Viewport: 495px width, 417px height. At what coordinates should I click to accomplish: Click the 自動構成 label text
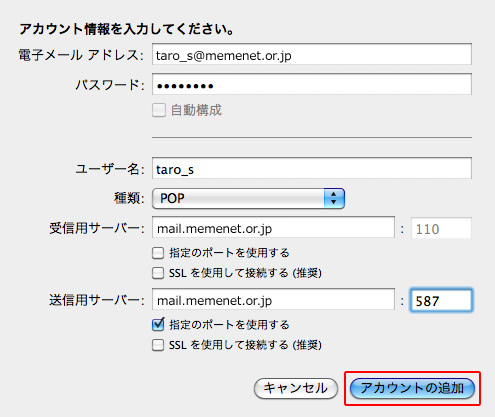196,110
